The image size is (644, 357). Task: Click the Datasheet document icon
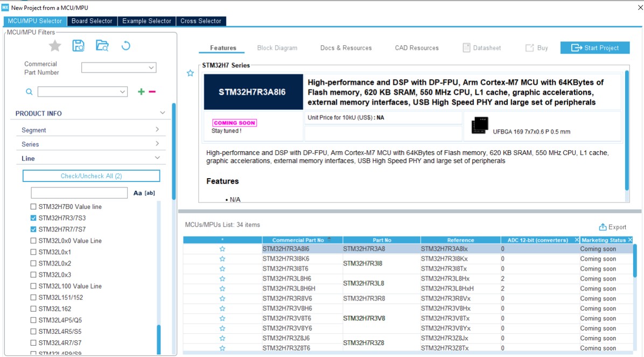(x=466, y=48)
